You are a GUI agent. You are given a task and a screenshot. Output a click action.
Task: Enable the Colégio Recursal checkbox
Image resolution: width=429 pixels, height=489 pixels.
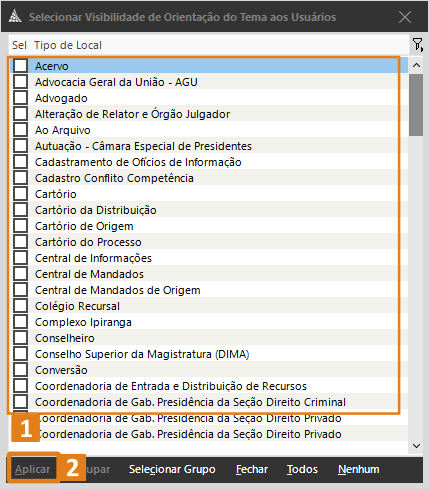pyautogui.click(x=21, y=306)
